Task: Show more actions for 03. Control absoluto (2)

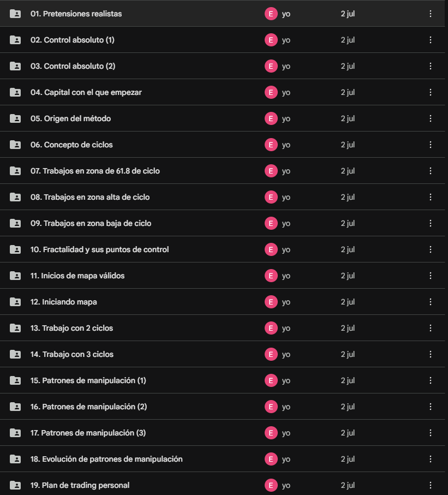Action: click(x=431, y=66)
